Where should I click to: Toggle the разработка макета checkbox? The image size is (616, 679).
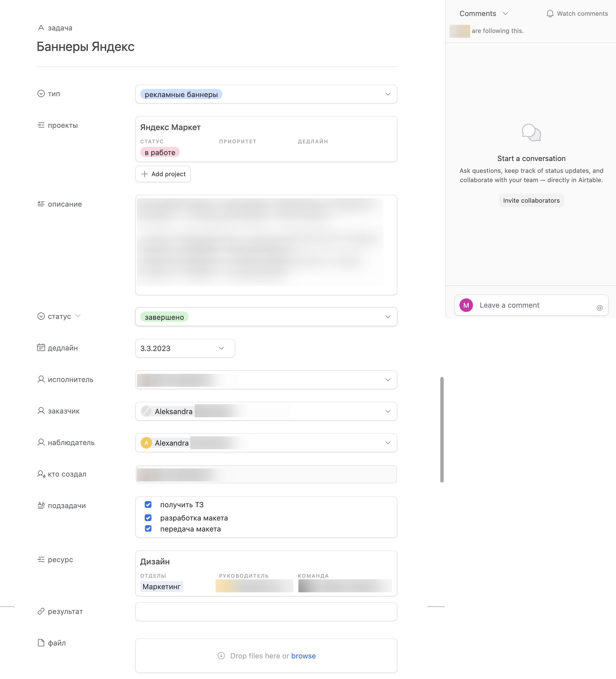(x=148, y=517)
